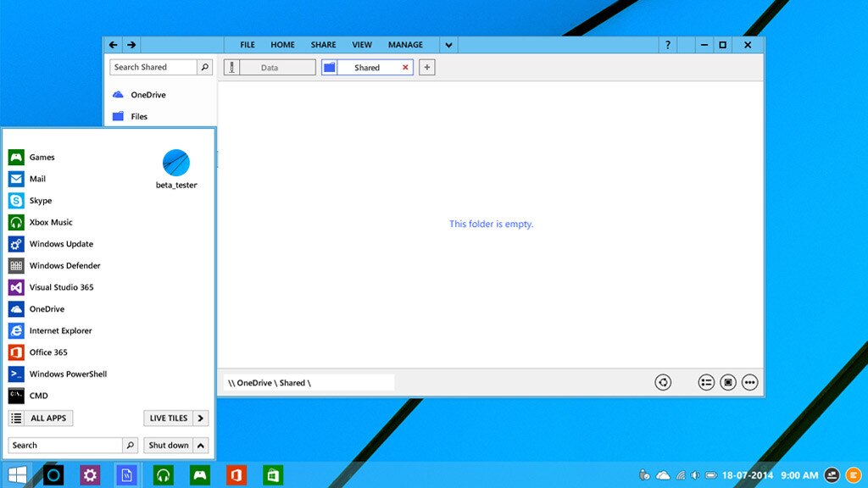Launch Xbox Music from Start menu
Viewport: 868px width, 488px height.
click(x=41, y=222)
